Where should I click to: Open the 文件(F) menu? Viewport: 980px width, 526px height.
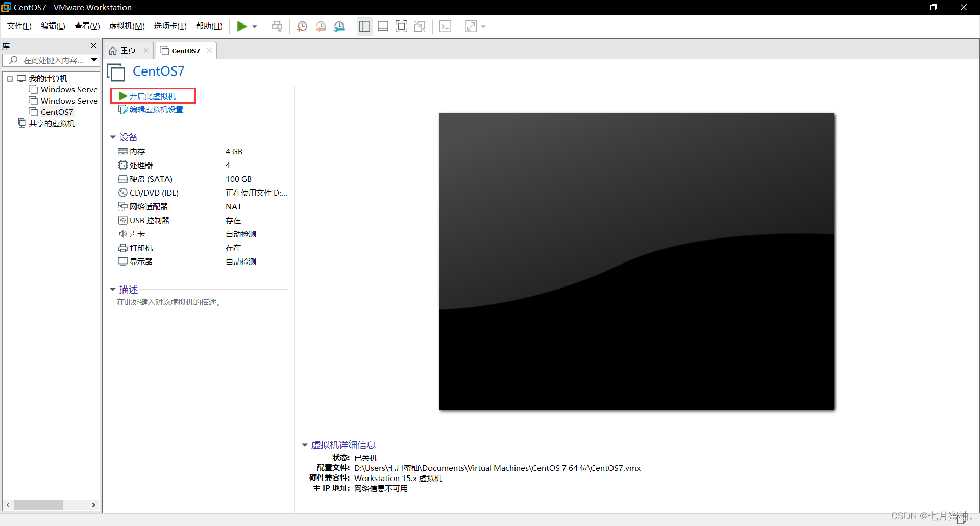pyautogui.click(x=19, y=26)
